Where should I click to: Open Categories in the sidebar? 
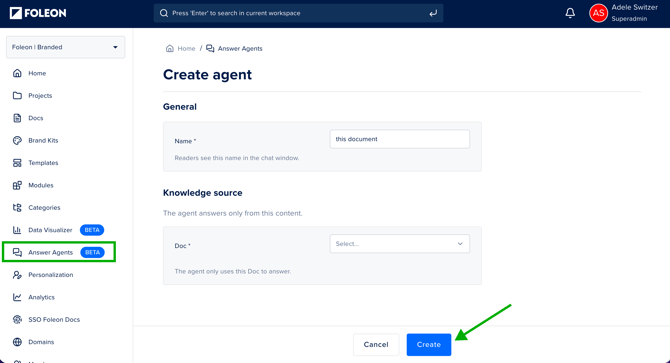[x=44, y=208]
